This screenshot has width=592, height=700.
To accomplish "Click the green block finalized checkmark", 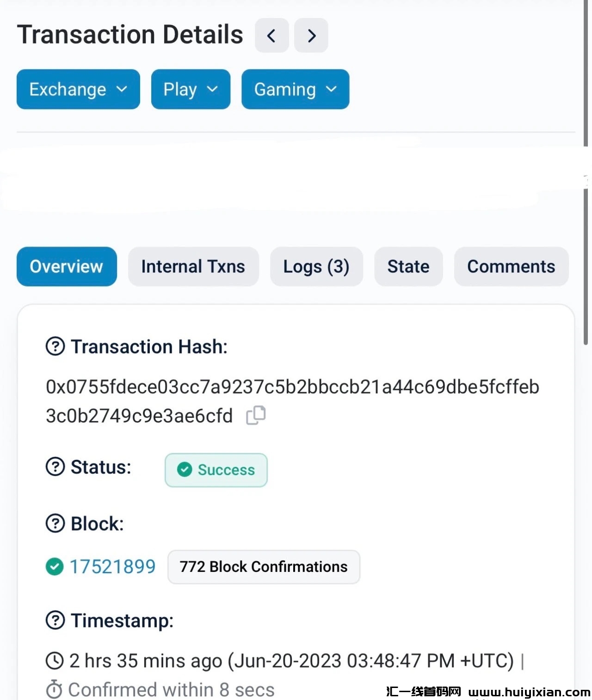I will (55, 566).
